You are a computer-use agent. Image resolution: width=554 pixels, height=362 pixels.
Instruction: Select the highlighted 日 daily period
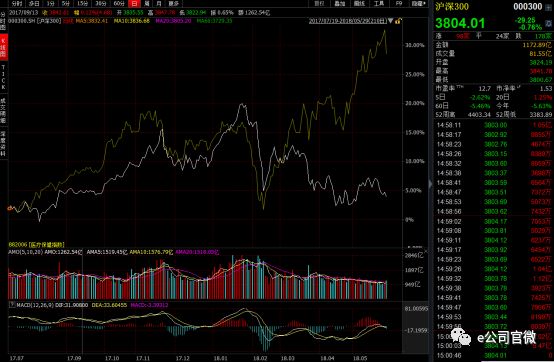click(x=134, y=4)
